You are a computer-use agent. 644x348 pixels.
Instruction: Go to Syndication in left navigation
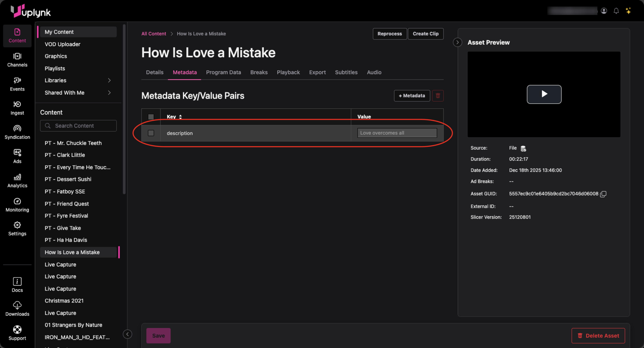pyautogui.click(x=17, y=132)
